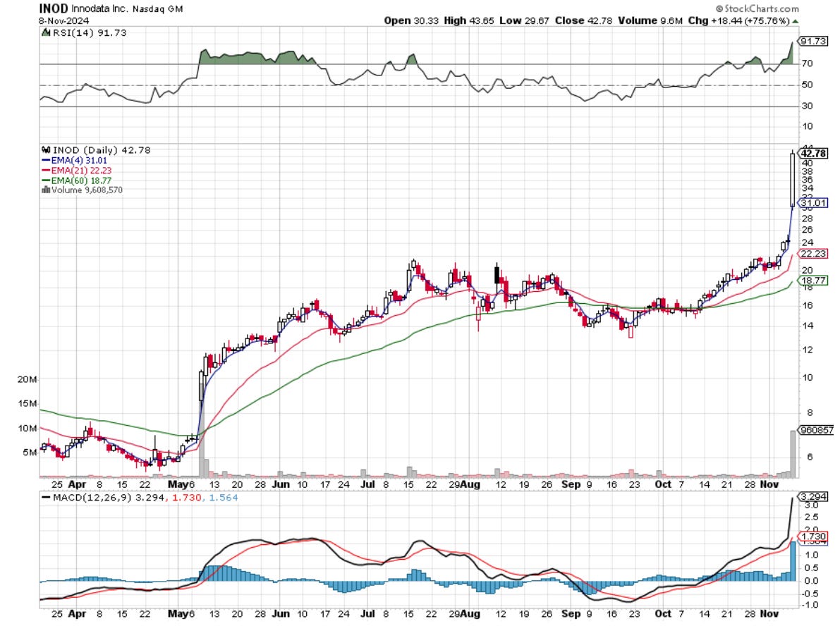Click the EMA(4) 31.01 legend entry

79,160
